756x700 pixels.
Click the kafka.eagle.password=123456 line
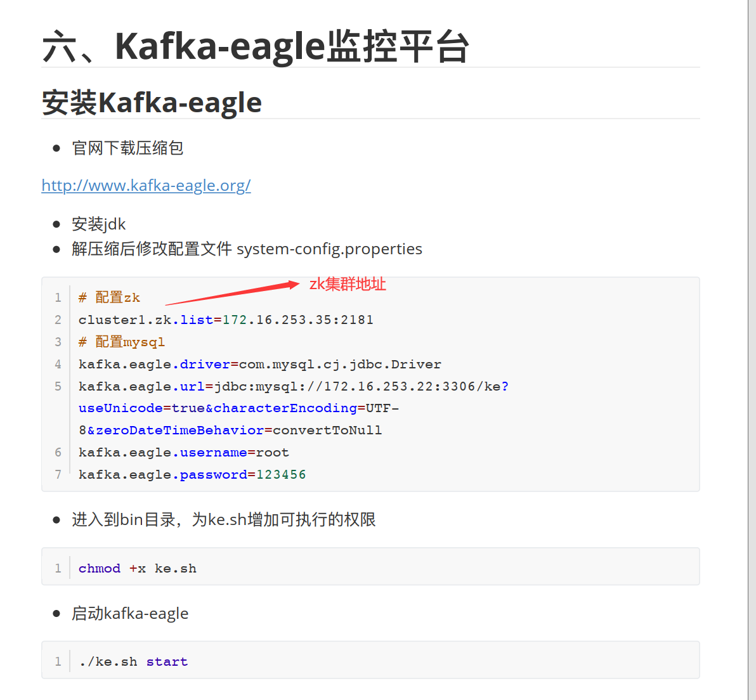click(192, 474)
